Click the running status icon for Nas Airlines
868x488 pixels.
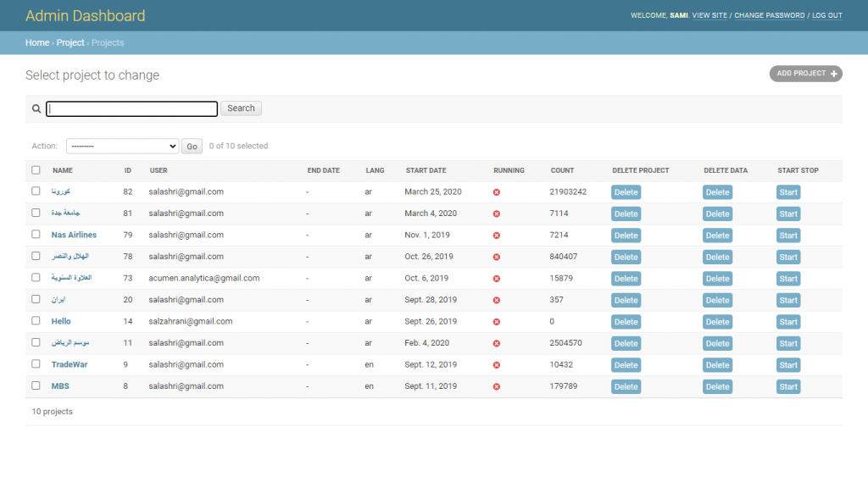pyautogui.click(x=497, y=236)
